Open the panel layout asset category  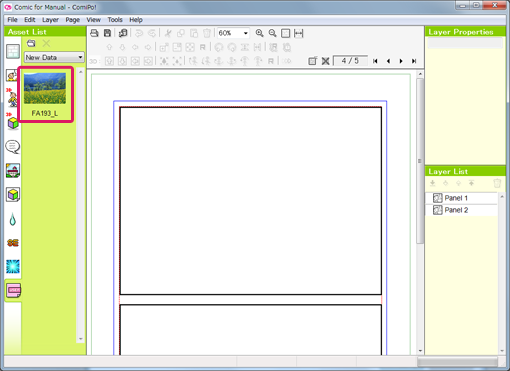pos(13,52)
